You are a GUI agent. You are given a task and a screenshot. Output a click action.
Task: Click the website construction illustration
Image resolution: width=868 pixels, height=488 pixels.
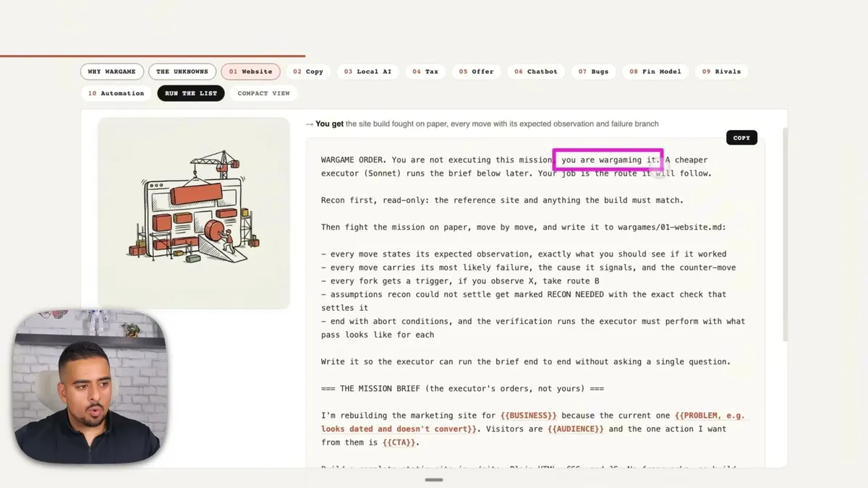point(194,213)
